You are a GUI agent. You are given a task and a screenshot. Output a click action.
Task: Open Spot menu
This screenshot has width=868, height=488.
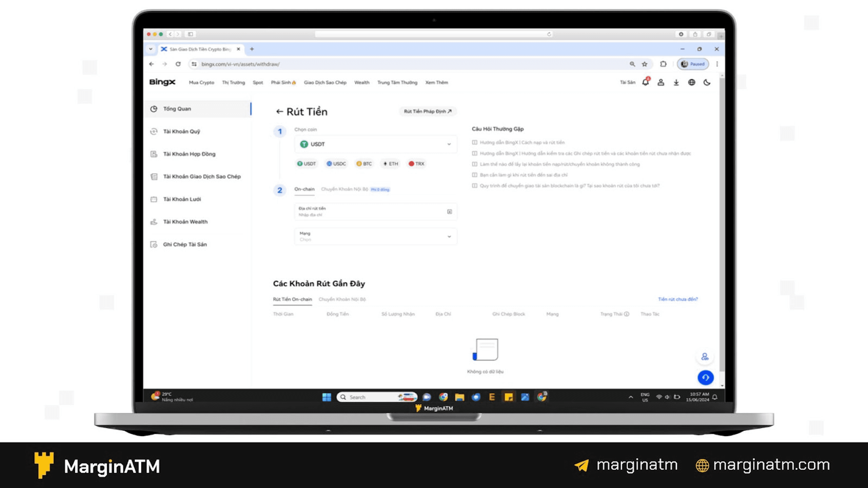(258, 82)
